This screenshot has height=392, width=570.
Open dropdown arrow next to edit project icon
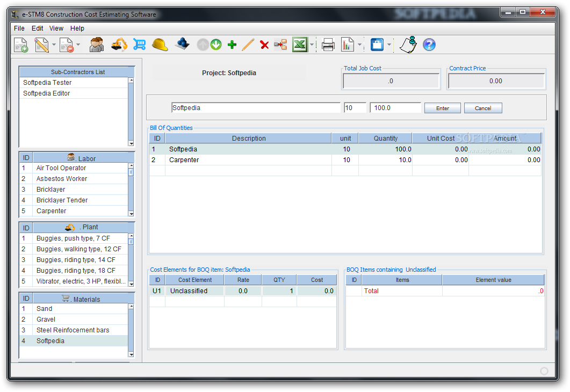pyautogui.click(x=54, y=45)
